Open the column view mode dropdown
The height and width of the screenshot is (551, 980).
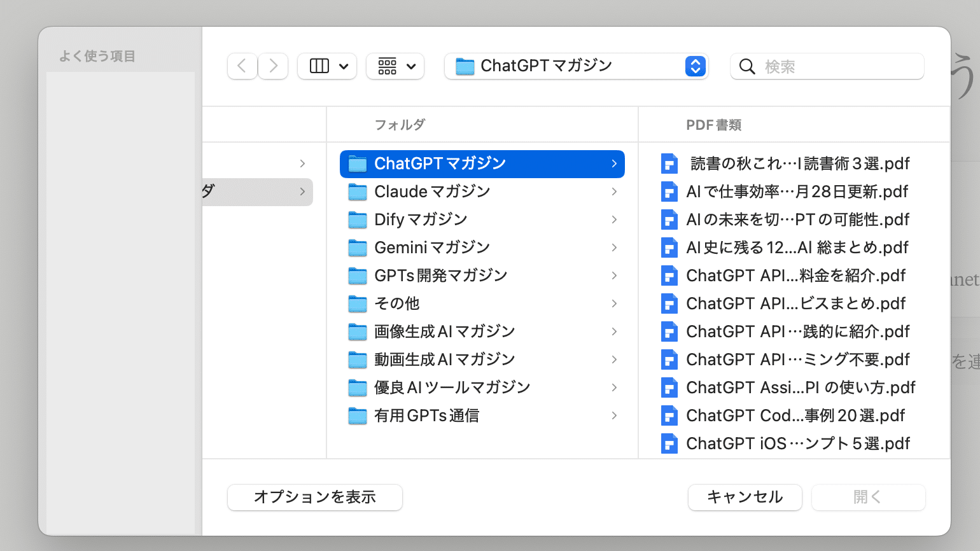tap(327, 66)
